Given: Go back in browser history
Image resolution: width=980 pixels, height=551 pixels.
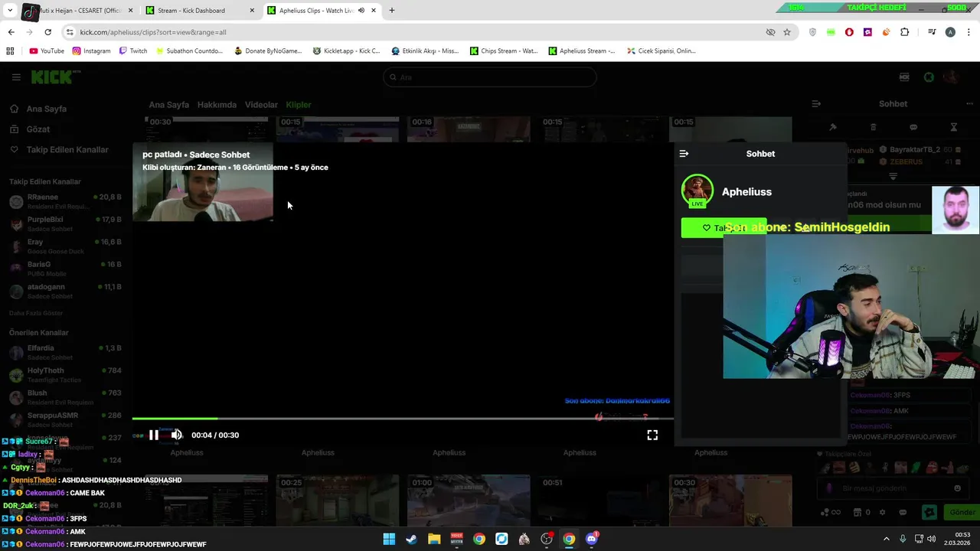Looking at the screenshot, I should [x=11, y=32].
